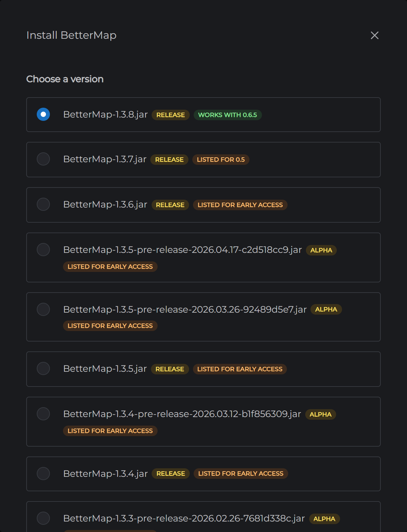The image size is (407, 532).
Task: Click LISTED FOR EARLY ACCESS under 2026.03.12 pre-release
Action: pos(110,431)
